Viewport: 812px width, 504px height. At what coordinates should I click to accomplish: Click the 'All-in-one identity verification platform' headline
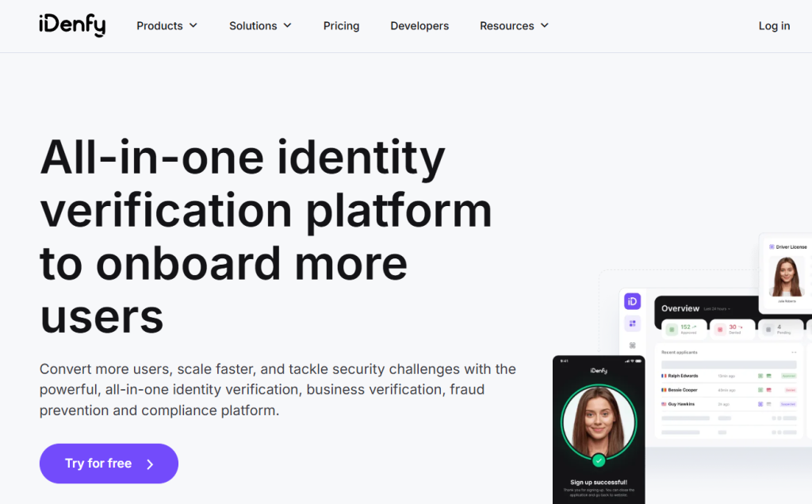266,237
